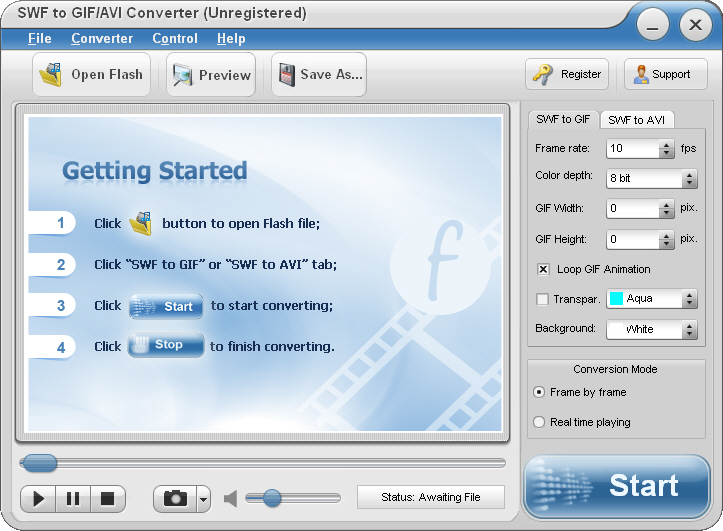Switch to the SWF to AVI tab

[637, 120]
